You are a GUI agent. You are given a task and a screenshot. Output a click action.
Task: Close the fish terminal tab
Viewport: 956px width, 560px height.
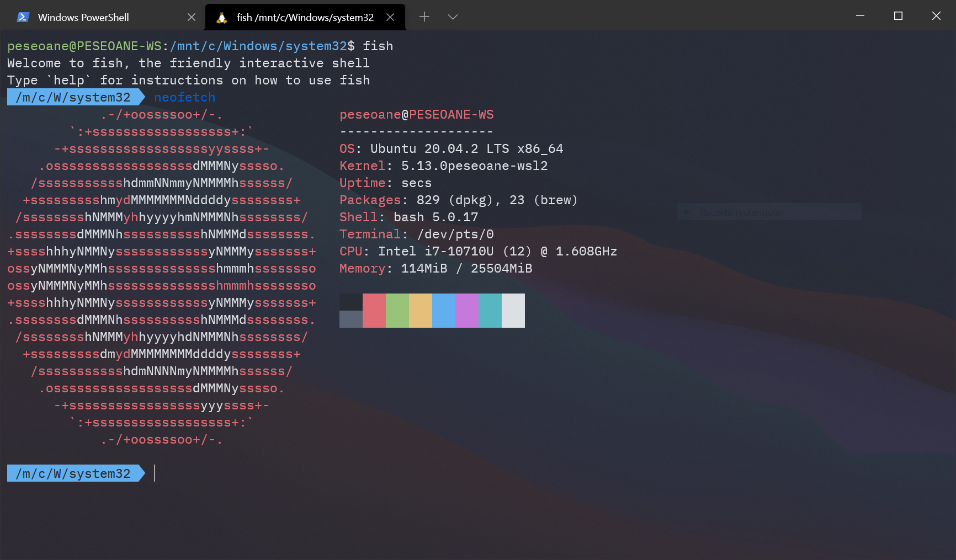(390, 17)
